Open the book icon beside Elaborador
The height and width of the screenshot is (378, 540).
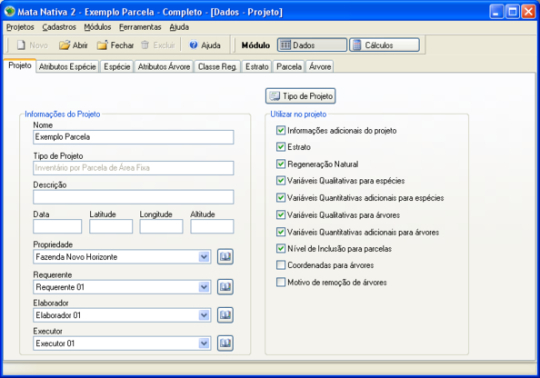(225, 315)
